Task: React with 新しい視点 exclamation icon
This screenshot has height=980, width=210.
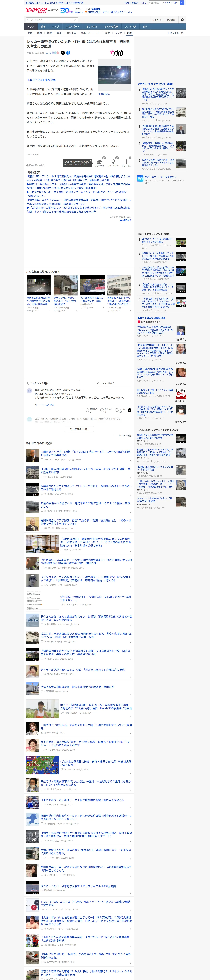Action: [127, 162]
